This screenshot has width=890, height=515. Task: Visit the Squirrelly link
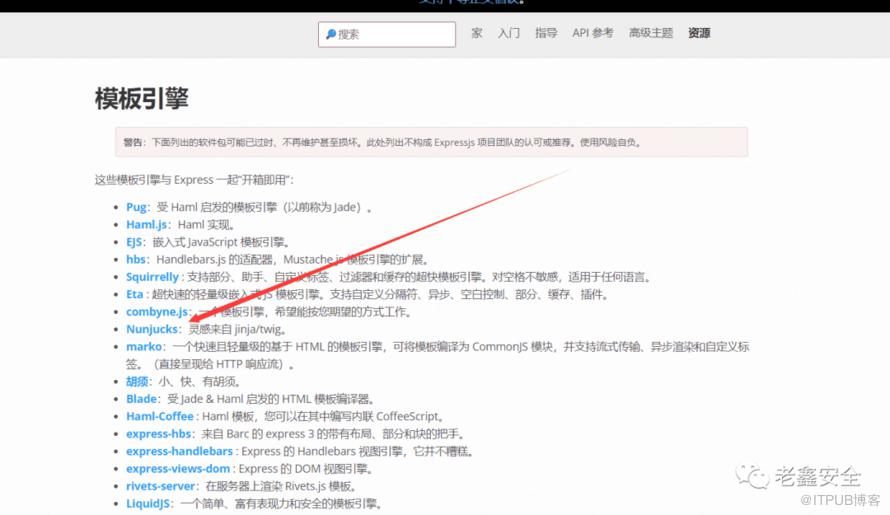click(x=152, y=277)
